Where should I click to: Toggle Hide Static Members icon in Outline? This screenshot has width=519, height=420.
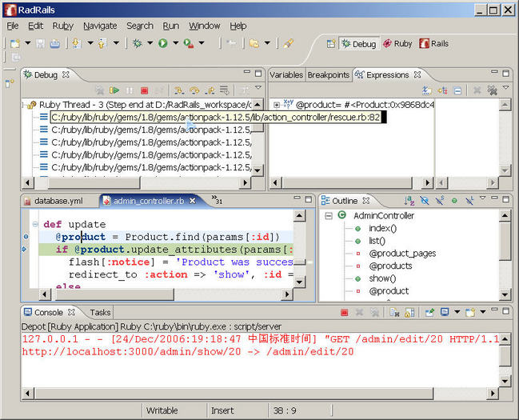coord(440,200)
